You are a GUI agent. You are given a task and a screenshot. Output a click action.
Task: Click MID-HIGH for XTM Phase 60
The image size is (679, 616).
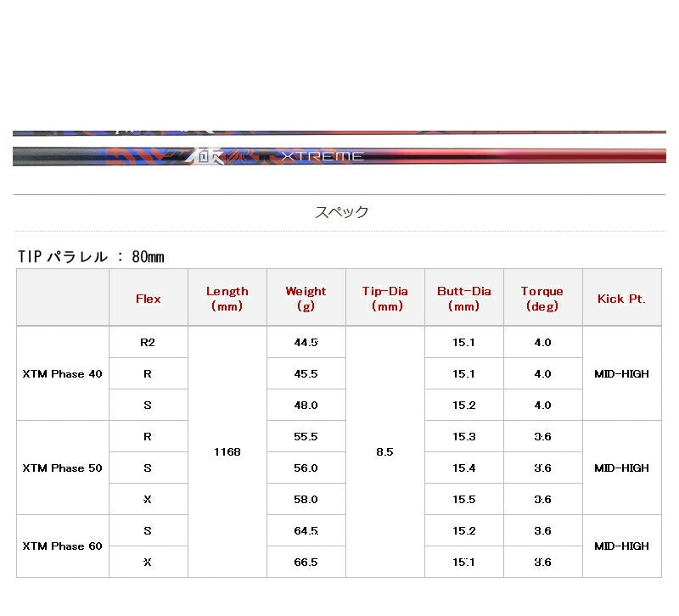coord(622,546)
